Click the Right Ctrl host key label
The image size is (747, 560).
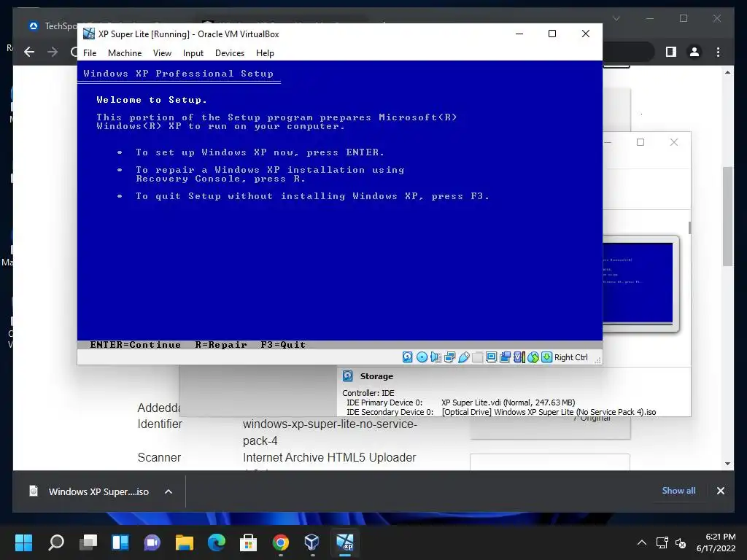(570, 357)
